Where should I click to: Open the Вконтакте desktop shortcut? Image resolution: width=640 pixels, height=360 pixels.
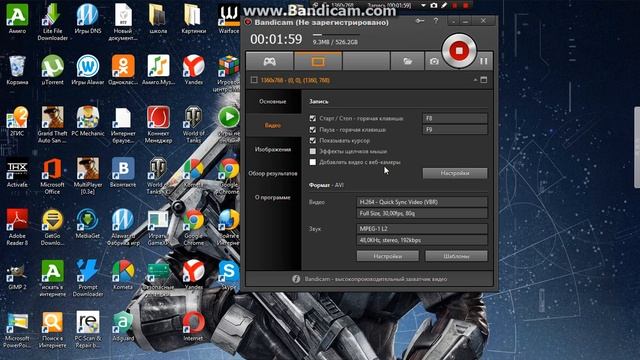pyautogui.click(x=123, y=173)
